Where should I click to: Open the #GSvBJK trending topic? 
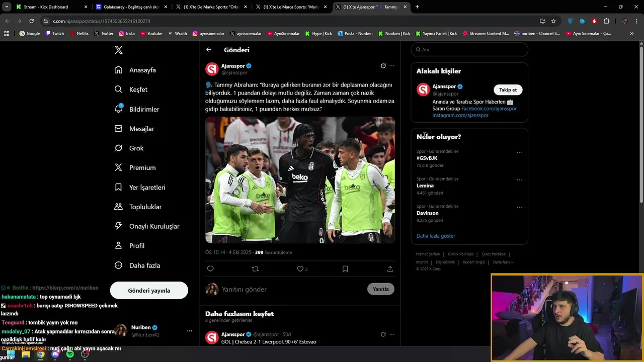(427, 158)
